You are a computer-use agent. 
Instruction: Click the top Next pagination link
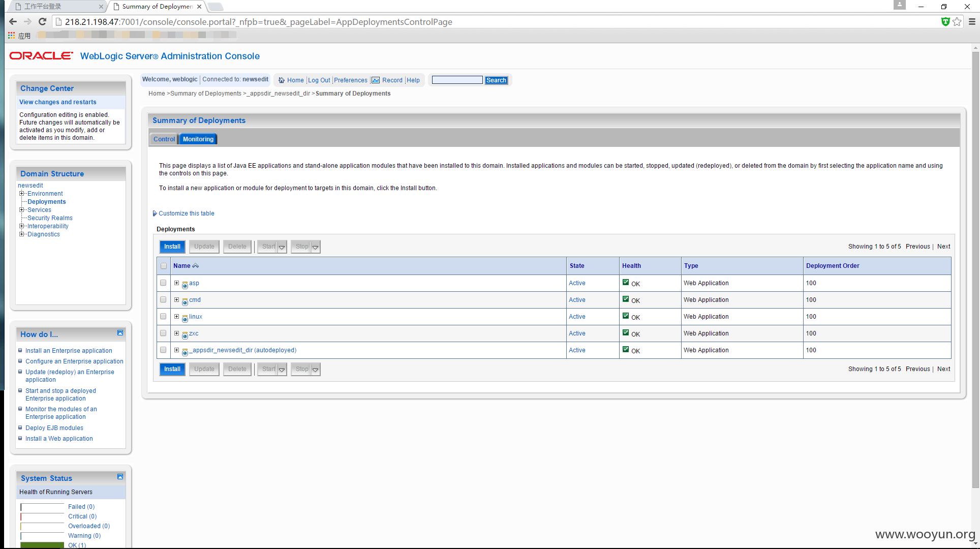click(x=944, y=247)
